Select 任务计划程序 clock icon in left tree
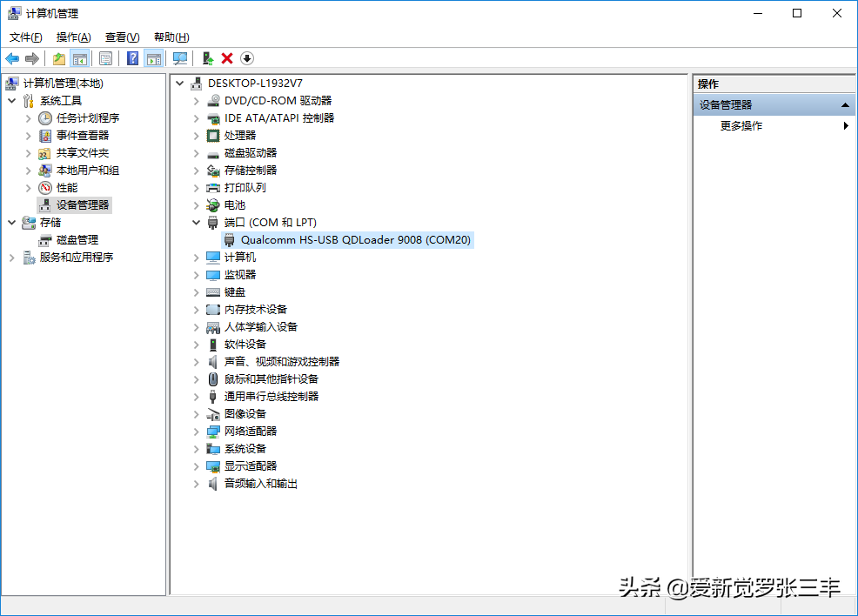 45,118
